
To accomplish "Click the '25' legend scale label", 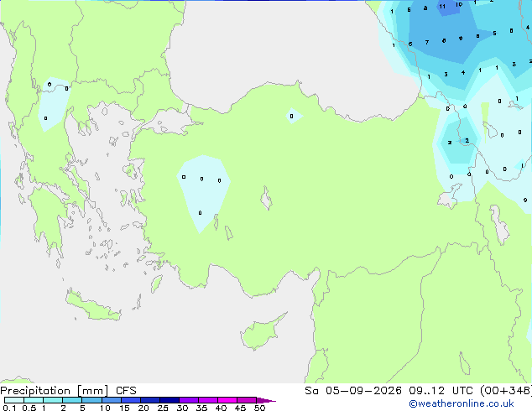I will click(x=163, y=408).
